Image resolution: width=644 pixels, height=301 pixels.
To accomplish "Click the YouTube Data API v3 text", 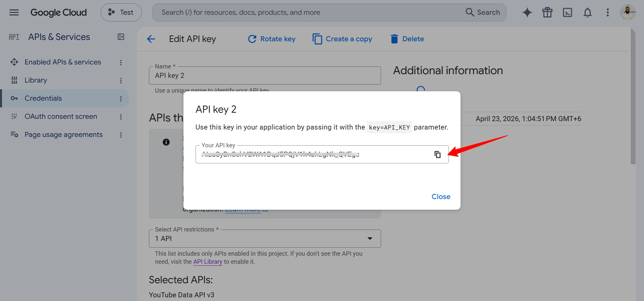I will (x=181, y=295).
